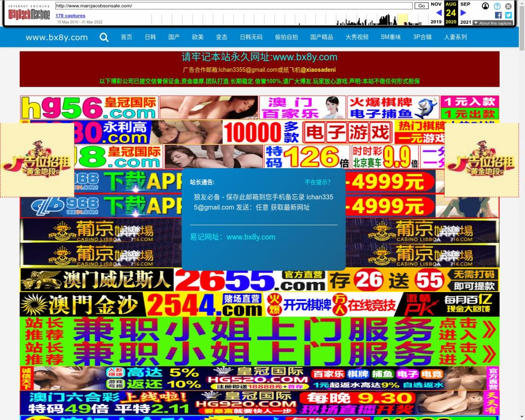Select year 2021 in Wayback toolbar
Viewport: 525px width, 420px height.
click(x=466, y=22)
